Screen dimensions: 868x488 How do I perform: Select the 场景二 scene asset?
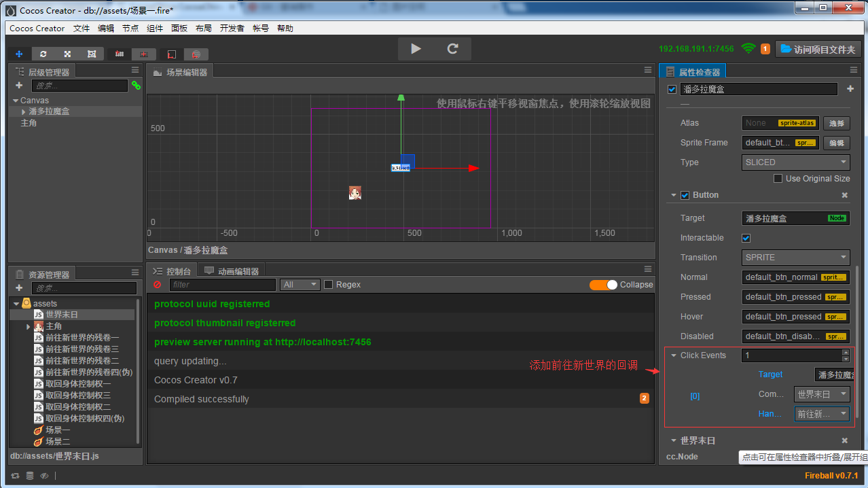(x=58, y=442)
